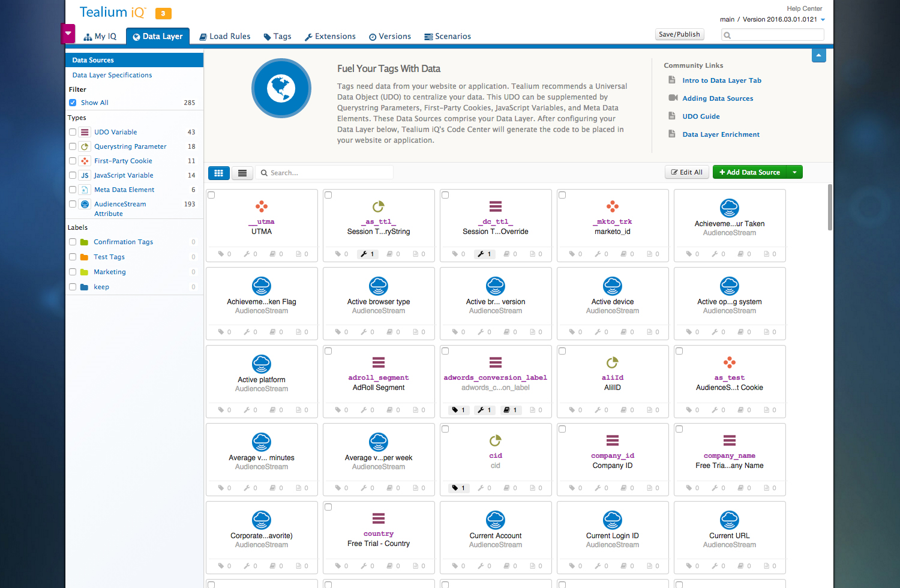
Task: Click the Querystring Parameter type icon
Action: click(x=85, y=146)
